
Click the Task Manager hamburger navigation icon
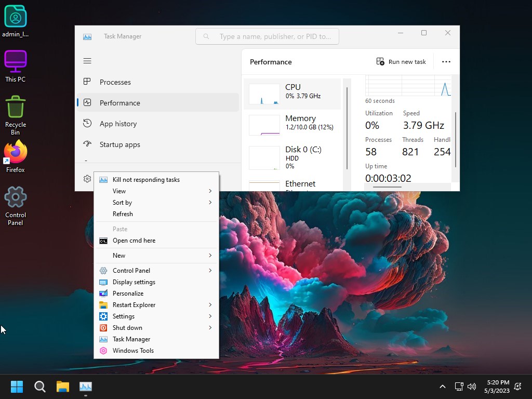coord(87,61)
